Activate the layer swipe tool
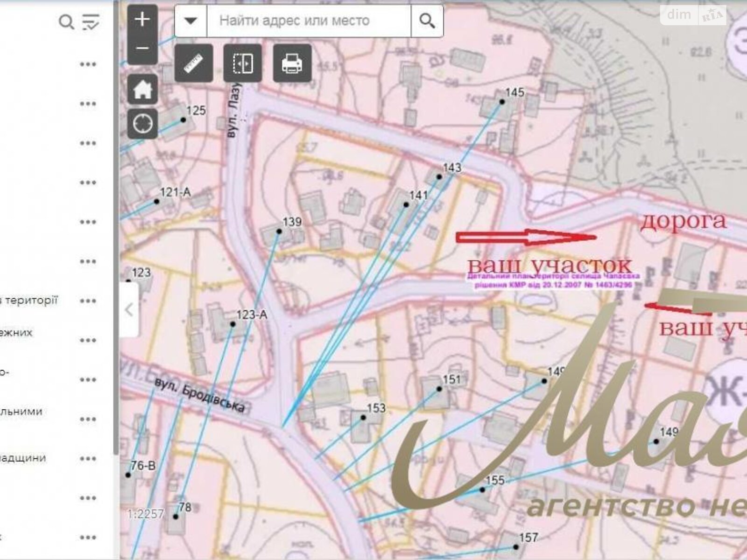This screenshot has height=560, width=747. (x=243, y=63)
